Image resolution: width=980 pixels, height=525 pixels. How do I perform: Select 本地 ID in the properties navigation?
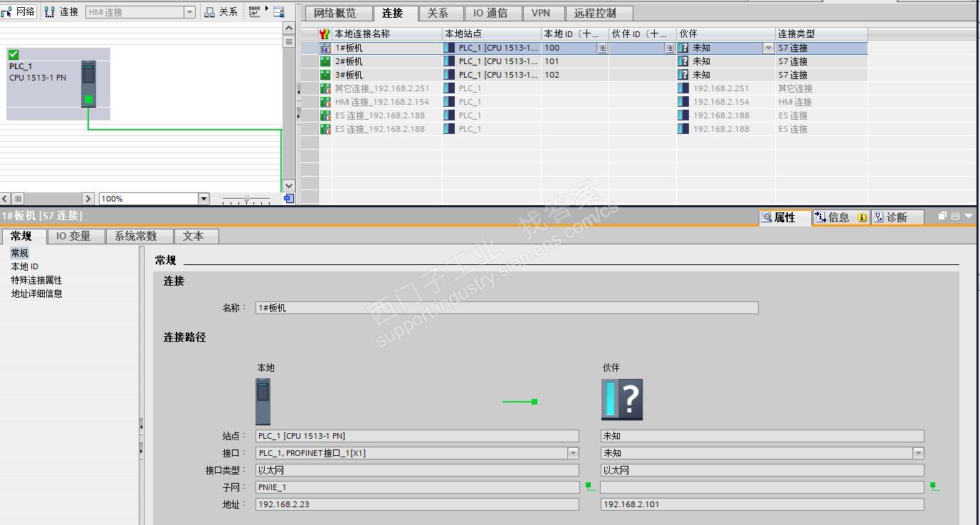[25, 266]
